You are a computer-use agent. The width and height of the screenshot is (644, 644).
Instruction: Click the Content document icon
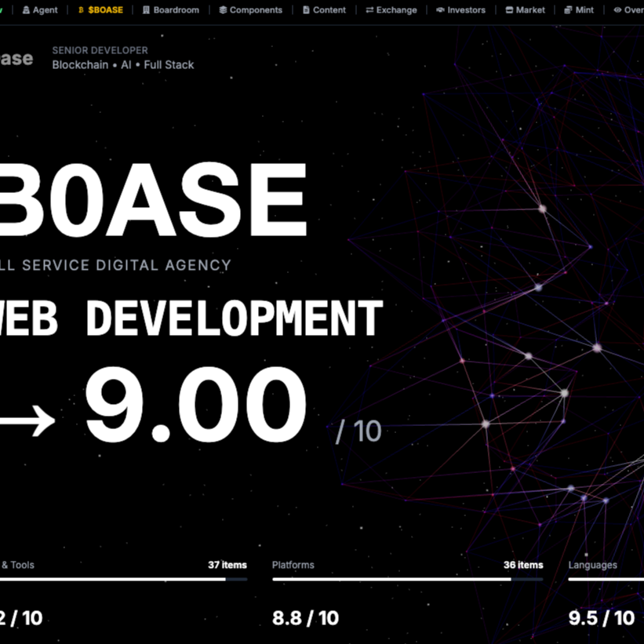306,10
